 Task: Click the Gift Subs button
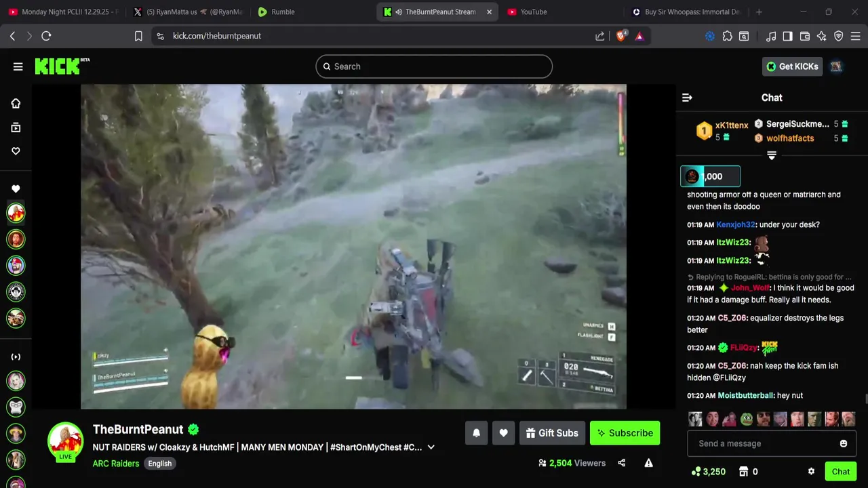[552, 433]
